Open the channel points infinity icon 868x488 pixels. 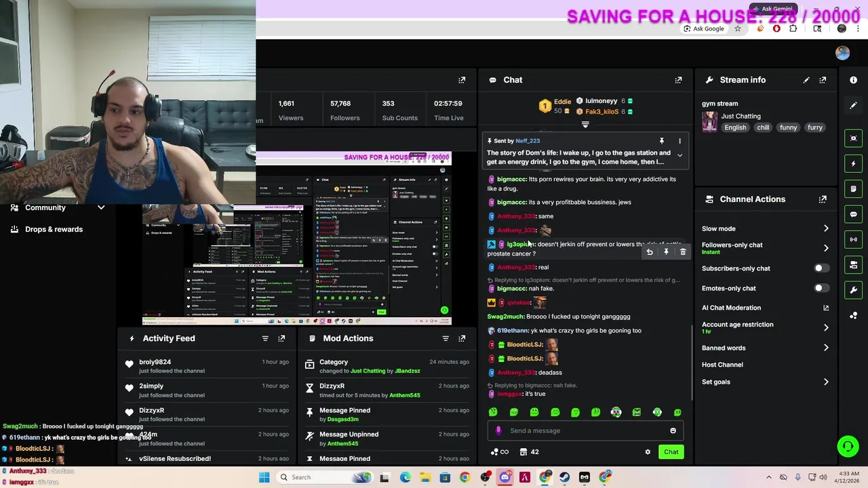(x=499, y=452)
